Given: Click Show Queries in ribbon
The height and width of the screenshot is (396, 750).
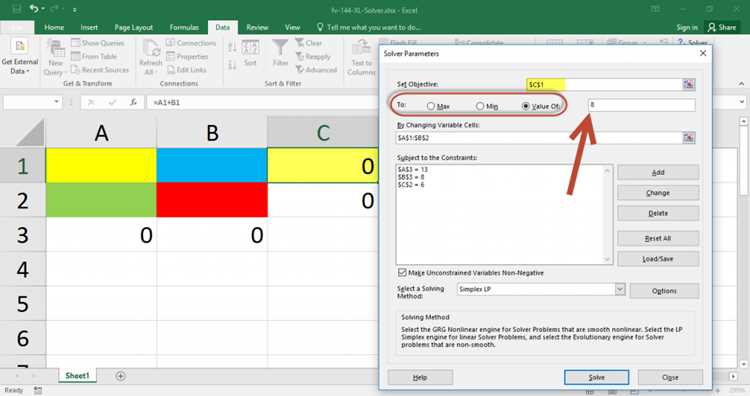Looking at the screenshot, I should point(98,43).
